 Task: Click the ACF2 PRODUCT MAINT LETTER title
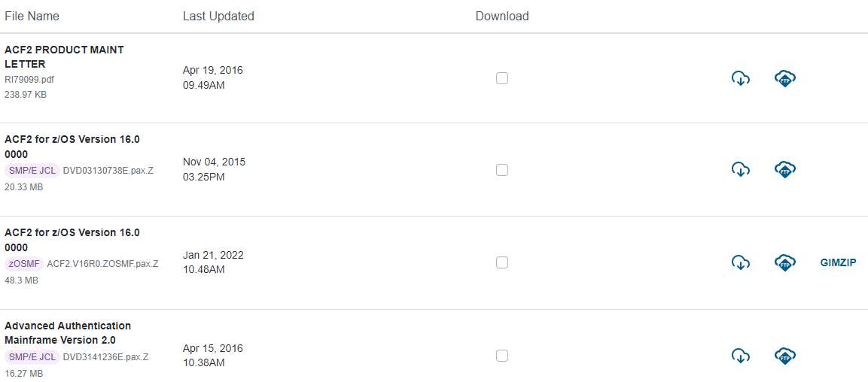(x=64, y=56)
